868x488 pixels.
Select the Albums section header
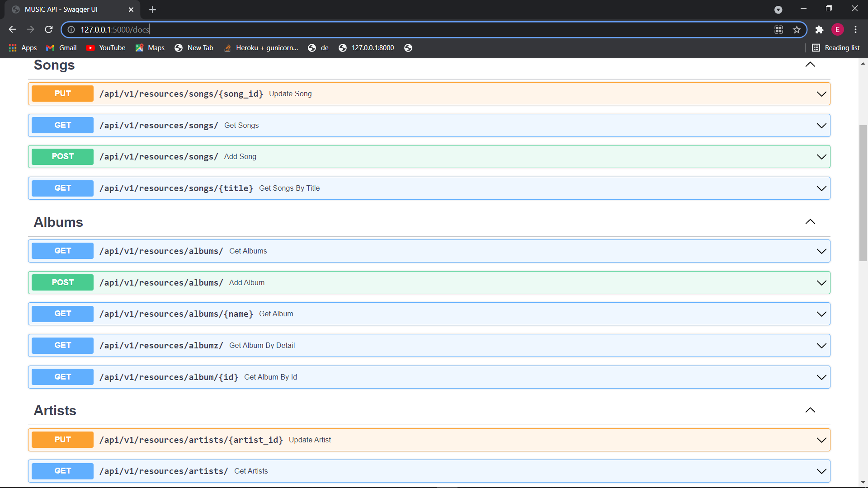58,222
